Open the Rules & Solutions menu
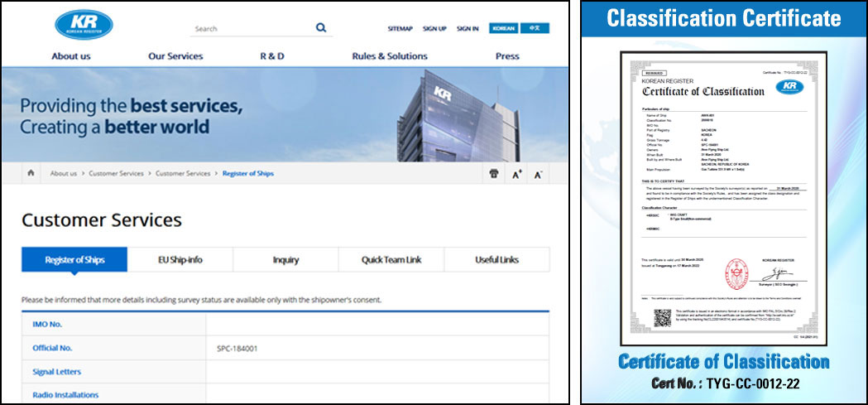The image size is (868, 405). point(390,56)
